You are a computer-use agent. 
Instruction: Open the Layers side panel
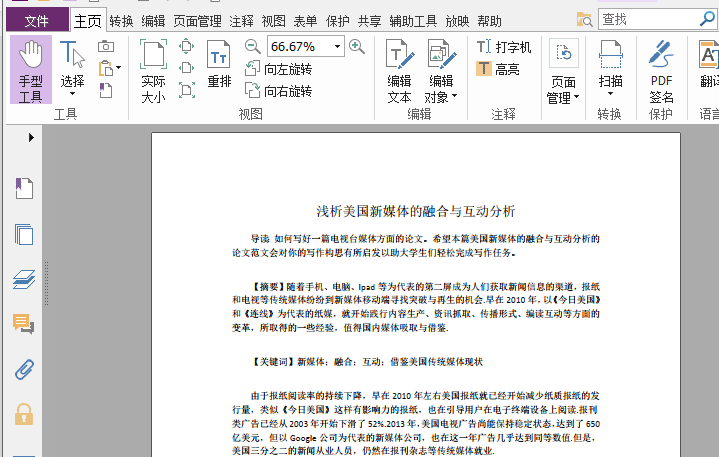click(24, 279)
